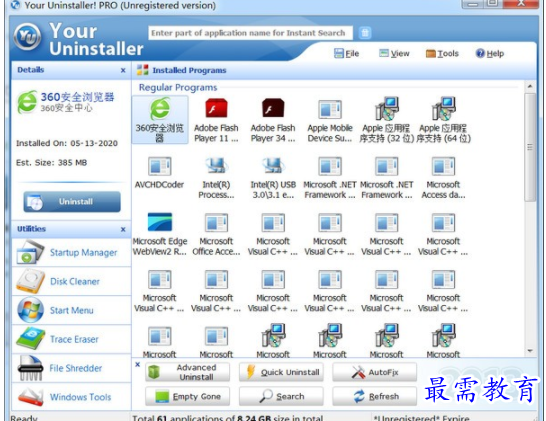Open Start Menu utility

(x=71, y=310)
